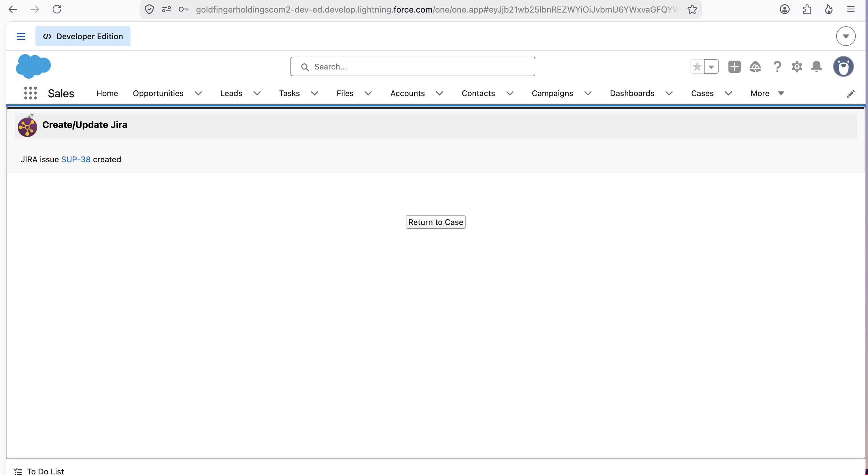
Task: Open the sidebar three-line menu icon
Action: [x=21, y=36]
